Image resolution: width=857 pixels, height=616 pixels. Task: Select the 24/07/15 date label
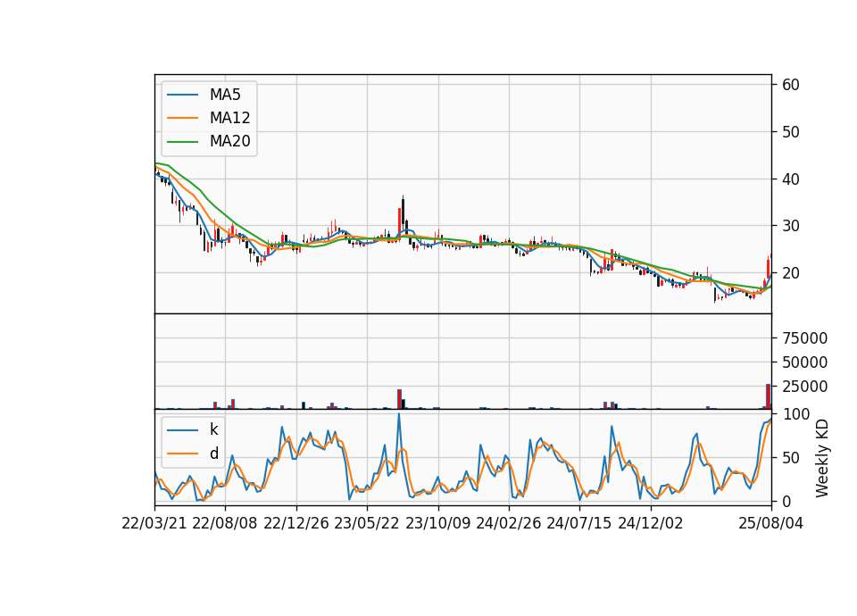point(579,523)
